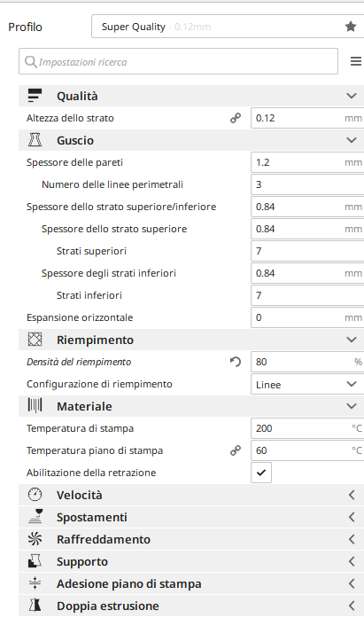
Task: Click the Impostazioni ricerca search field
Action: pos(178,61)
